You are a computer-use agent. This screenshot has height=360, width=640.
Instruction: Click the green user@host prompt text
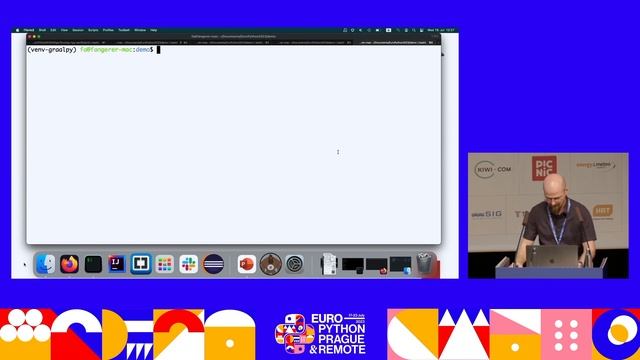coord(106,50)
